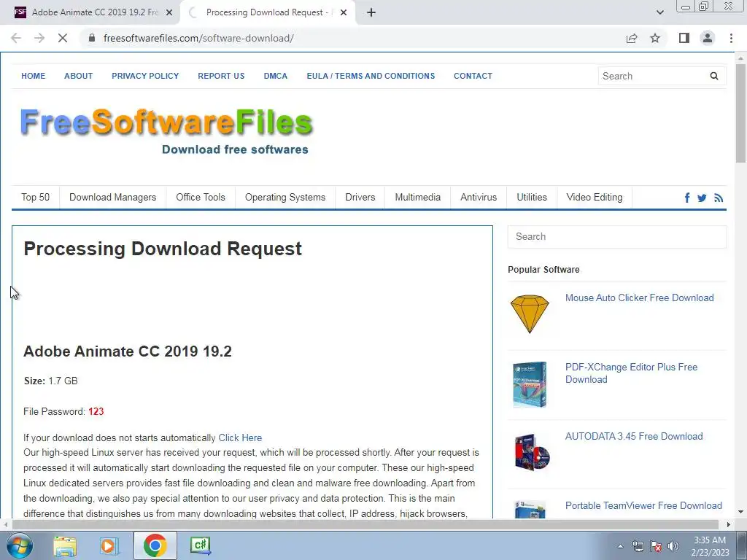747x560 pixels.
Task: Go to REPORT US page
Action: point(221,76)
